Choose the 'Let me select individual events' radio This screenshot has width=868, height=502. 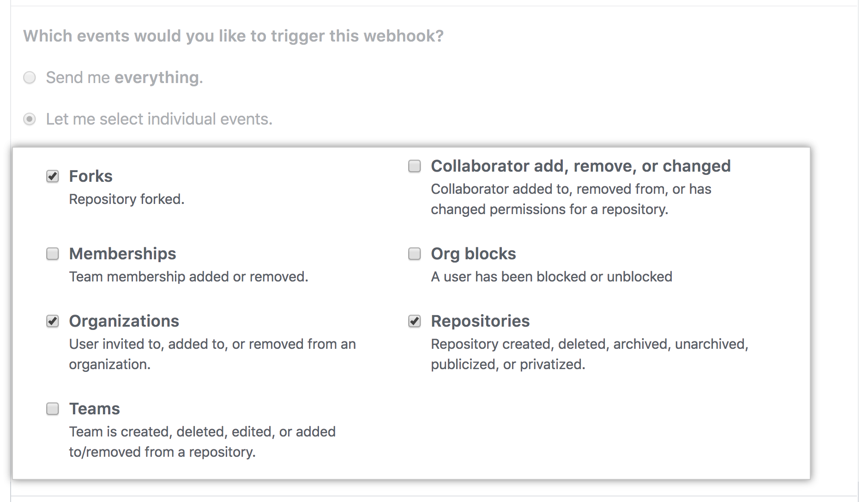[30, 119]
